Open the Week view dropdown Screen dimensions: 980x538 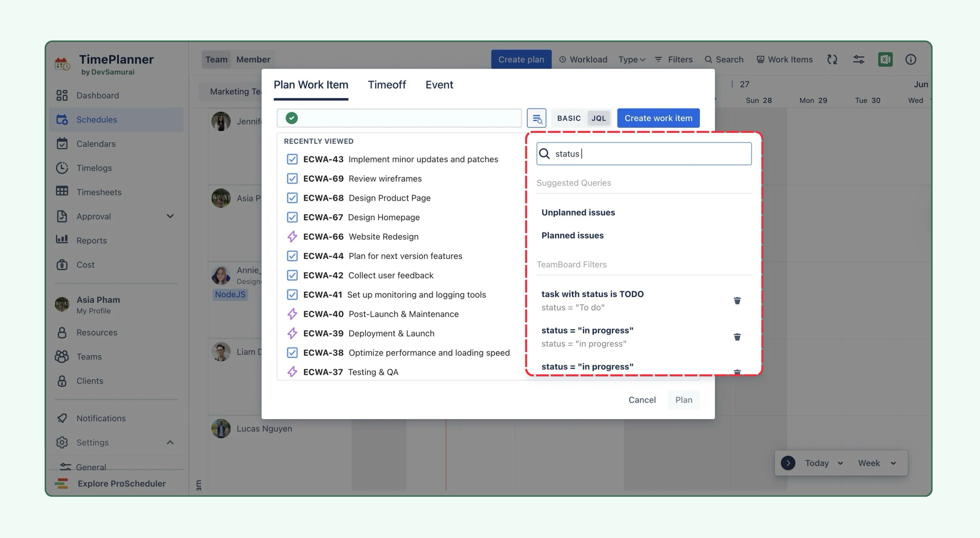(x=877, y=463)
